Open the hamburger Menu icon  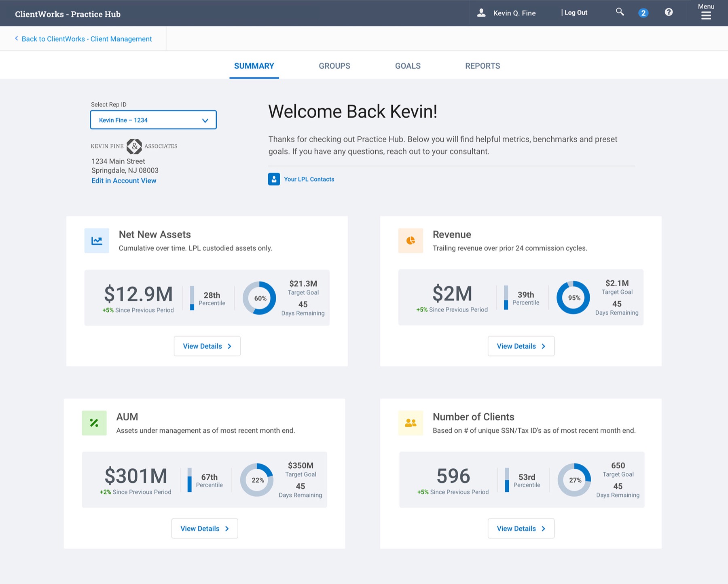tap(706, 15)
